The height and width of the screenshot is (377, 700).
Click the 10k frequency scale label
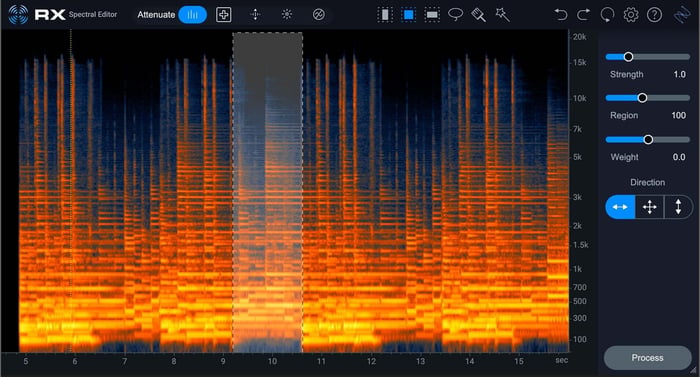pyautogui.click(x=579, y=98)
